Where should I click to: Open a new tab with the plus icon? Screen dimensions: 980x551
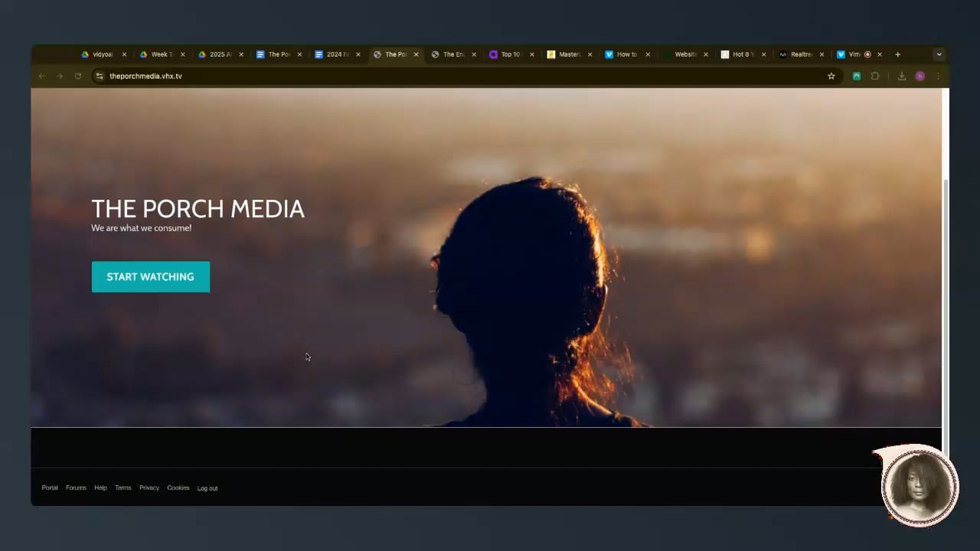pos(897,54)
